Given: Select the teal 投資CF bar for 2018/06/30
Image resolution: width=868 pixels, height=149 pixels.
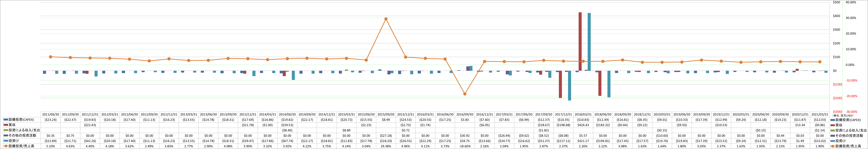Looking at the screenshot, I should tap(609, 84).
